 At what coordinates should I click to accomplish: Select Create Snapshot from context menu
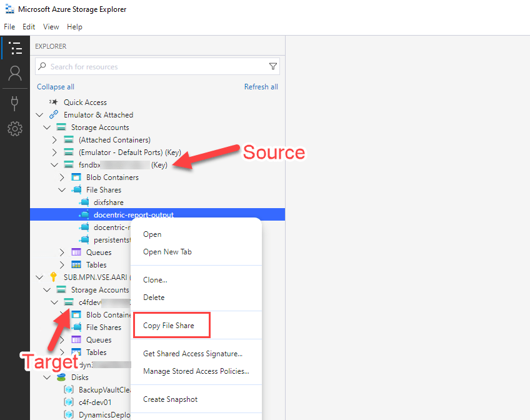[x=171, y=399]
